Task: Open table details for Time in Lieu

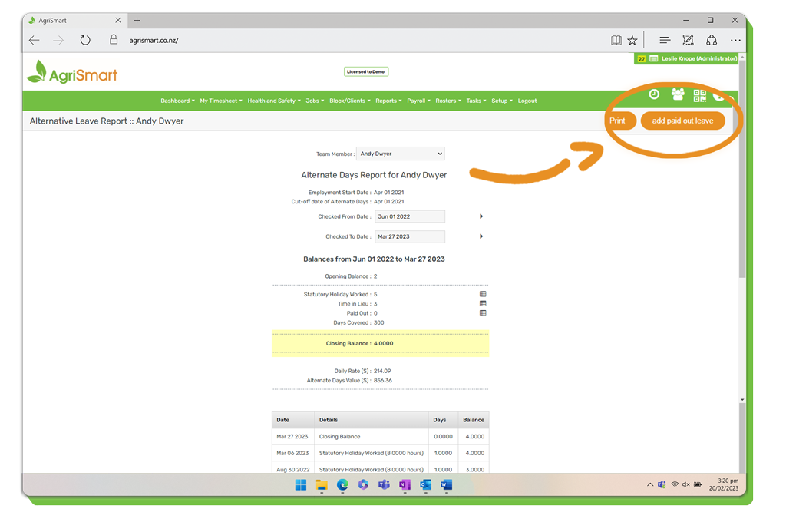Action: pyautogui.click(x=483, y=304)
